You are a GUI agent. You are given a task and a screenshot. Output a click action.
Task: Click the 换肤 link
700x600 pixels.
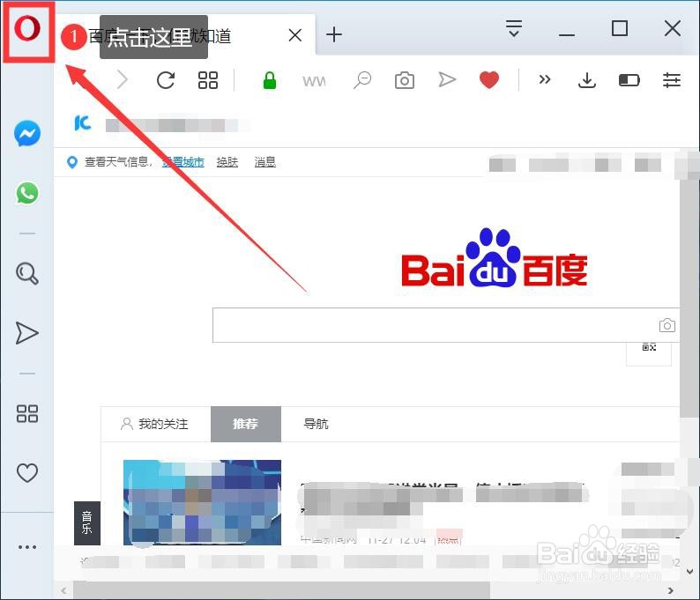tap(227, 162)
